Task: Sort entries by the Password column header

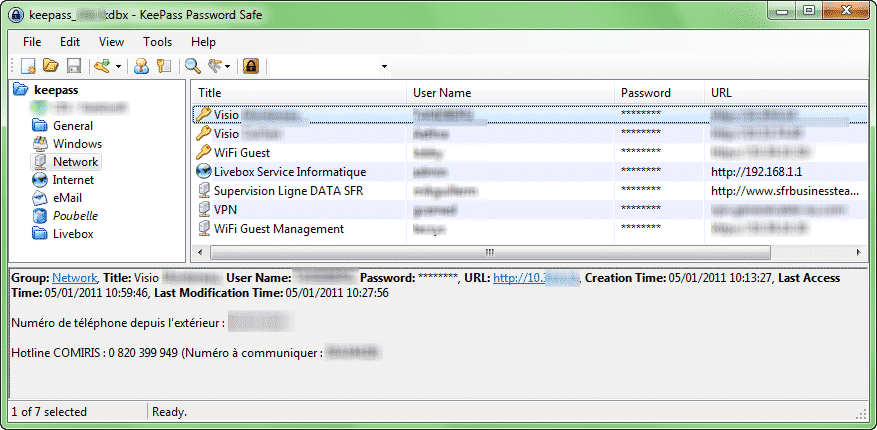Action: tap(660, 93)
